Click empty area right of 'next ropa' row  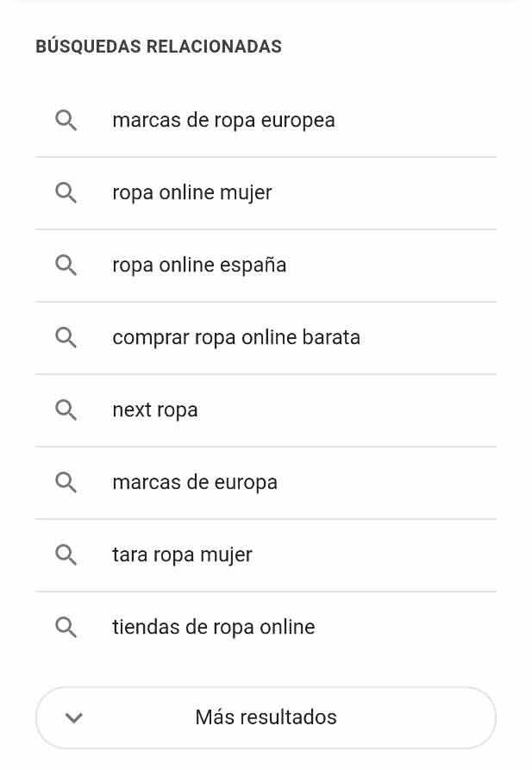click(x=362, y=410)
